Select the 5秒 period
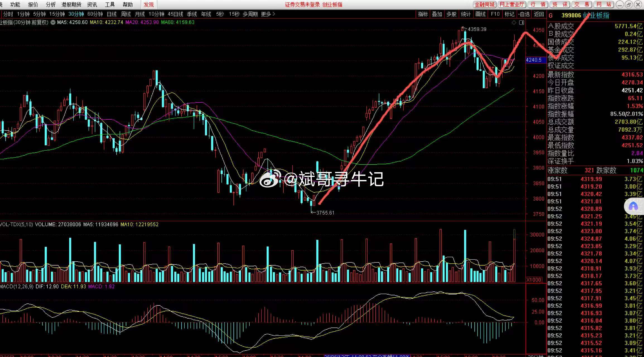 tap(220, 14)
